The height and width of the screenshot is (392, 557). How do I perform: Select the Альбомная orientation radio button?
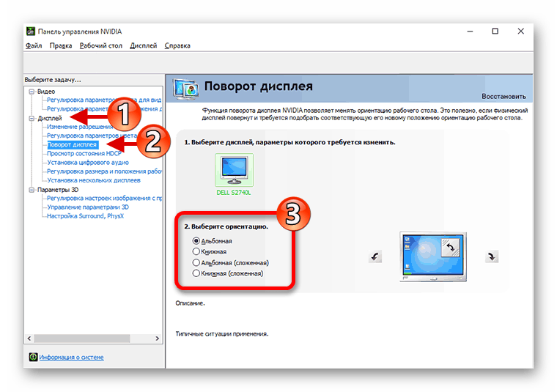[196, 241]
